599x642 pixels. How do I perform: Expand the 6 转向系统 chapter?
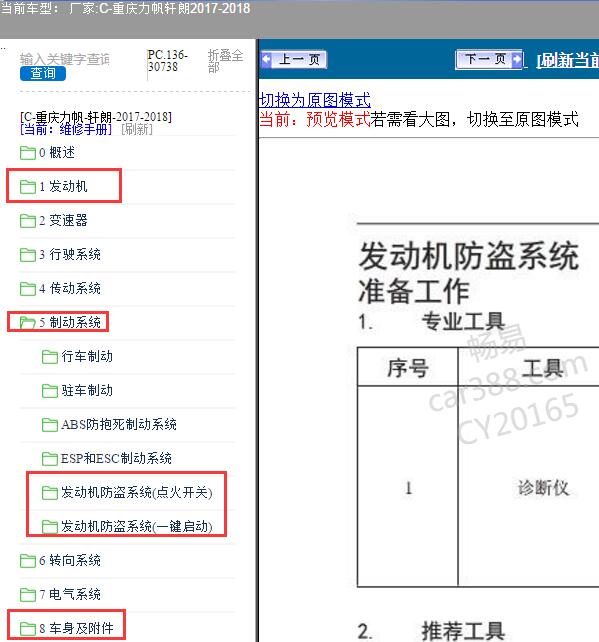(70, 561)
